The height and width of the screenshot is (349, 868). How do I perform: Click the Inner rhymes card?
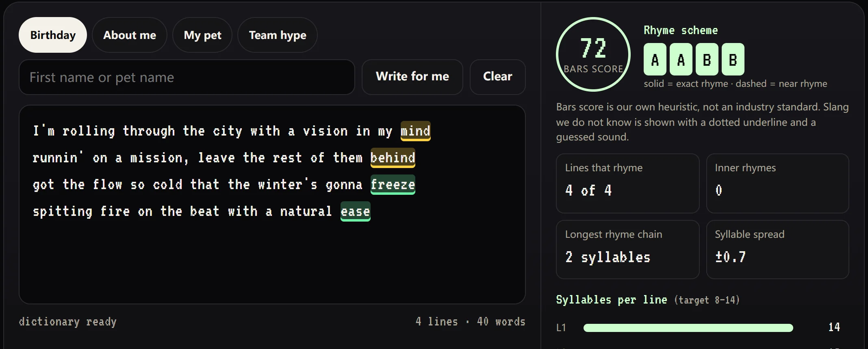[778, 183]
